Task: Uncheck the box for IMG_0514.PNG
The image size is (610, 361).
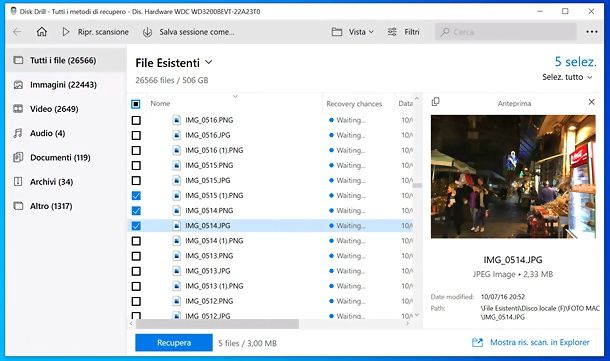Action: (136, 211)
